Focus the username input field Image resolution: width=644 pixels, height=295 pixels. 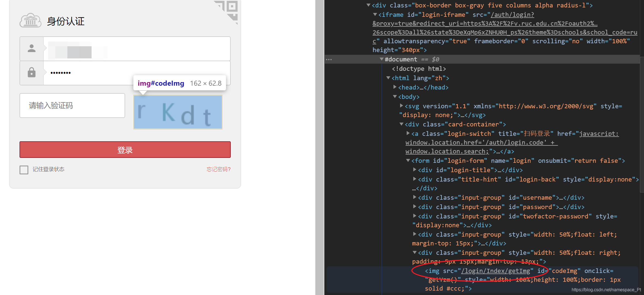tap(137, 49)
